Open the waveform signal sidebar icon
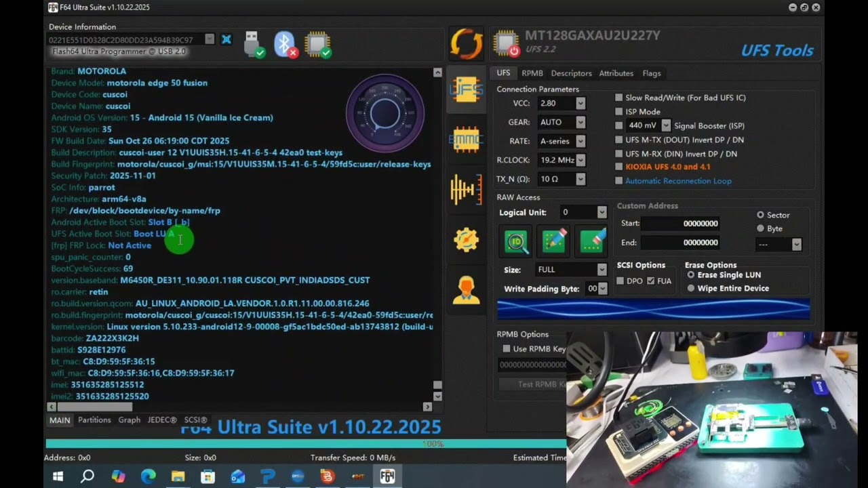This screenshot has height=488, width=868. click(467, 189)
